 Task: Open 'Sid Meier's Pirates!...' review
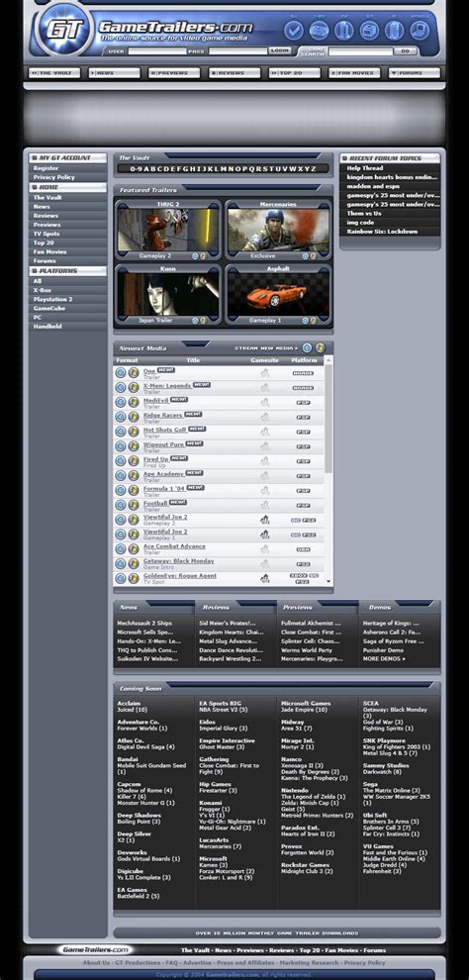click(228, 623)
